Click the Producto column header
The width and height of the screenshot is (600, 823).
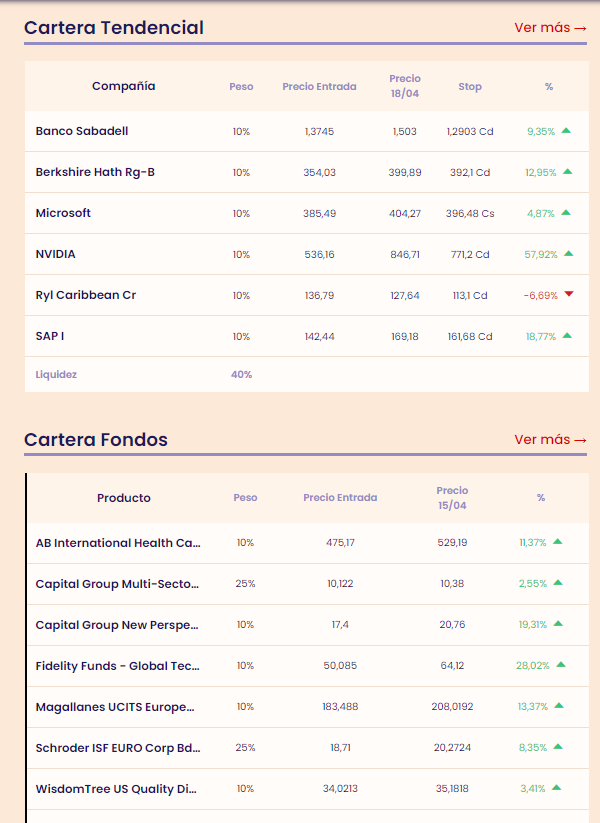pyautogui.click(x=124, y=498)
